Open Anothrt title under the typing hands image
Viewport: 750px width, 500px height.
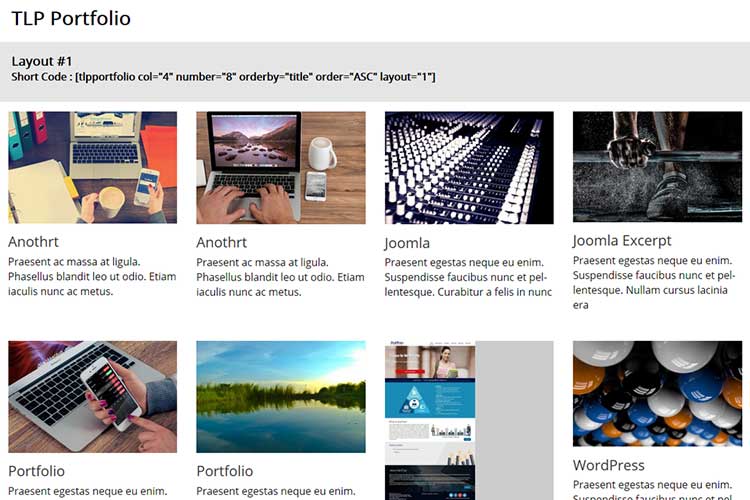(x=222, y=243)
